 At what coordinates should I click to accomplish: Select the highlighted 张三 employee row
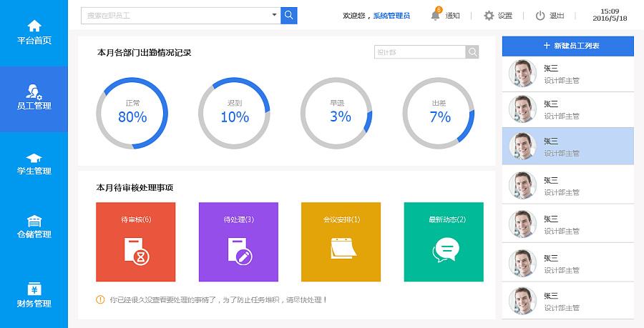click(x=567, y=146)
